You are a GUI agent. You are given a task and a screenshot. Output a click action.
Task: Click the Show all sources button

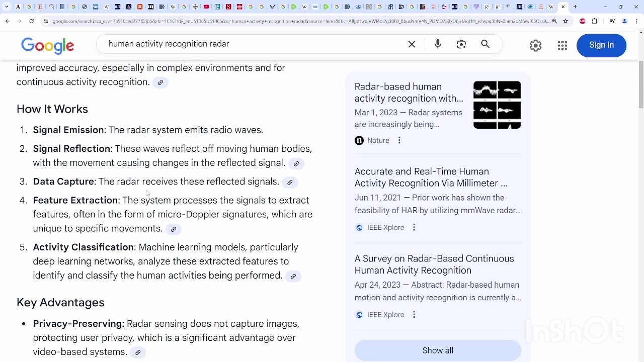(x=438, y=350)
